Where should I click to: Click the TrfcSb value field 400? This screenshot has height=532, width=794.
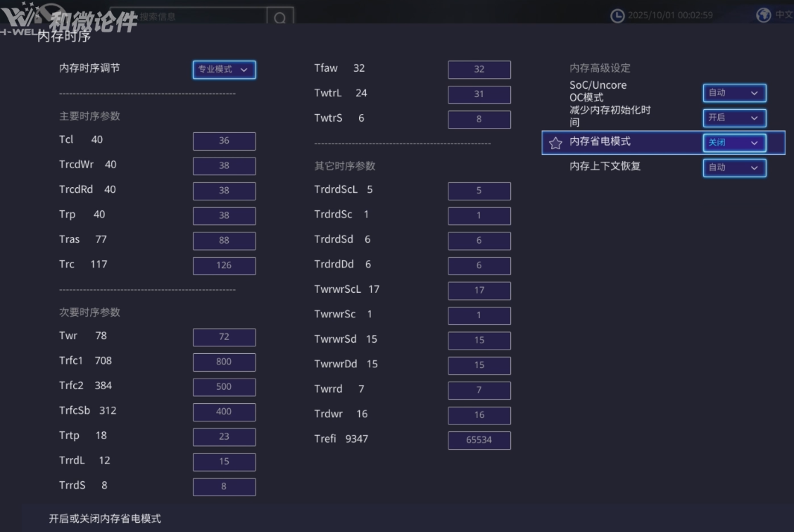[x=225, y=412]
